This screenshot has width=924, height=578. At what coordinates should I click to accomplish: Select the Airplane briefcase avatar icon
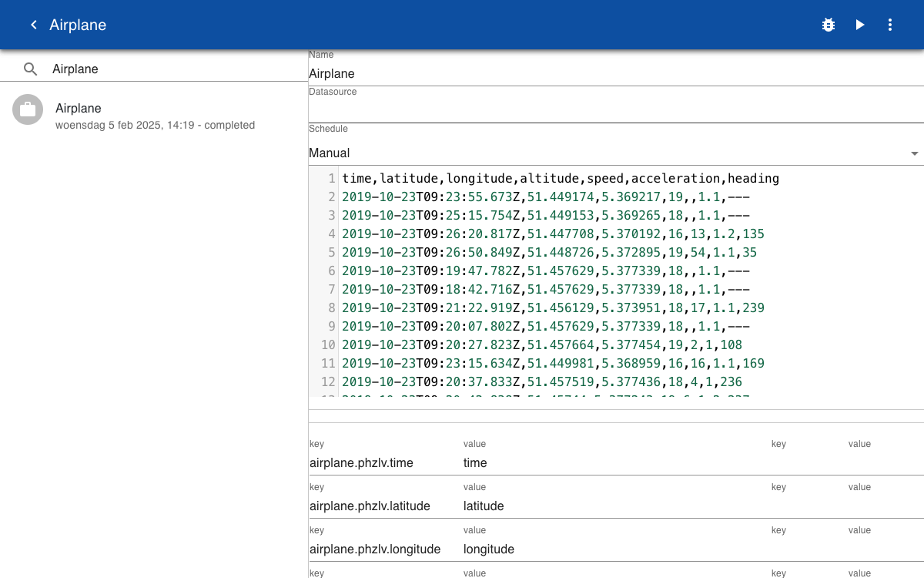28,109
